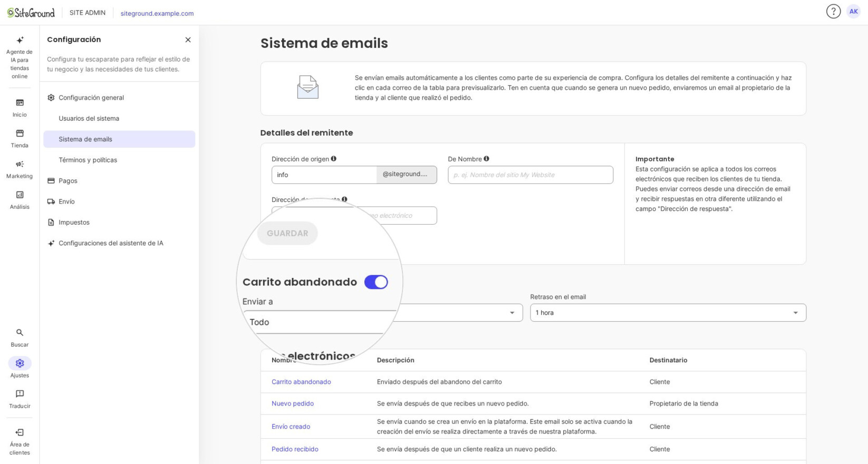This screenshot has height=464, width=868.
Task: Close the Configuración panel
Action: [x=188, y=40]
